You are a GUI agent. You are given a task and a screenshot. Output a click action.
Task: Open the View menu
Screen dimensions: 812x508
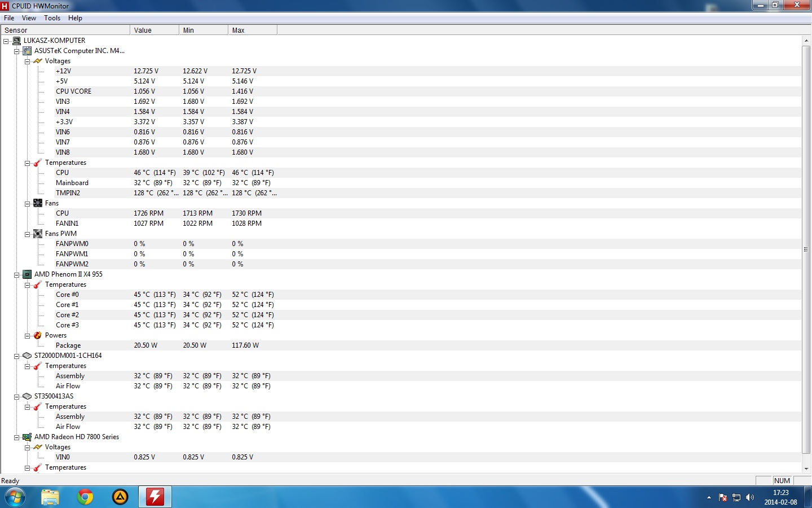click(29, 18)
